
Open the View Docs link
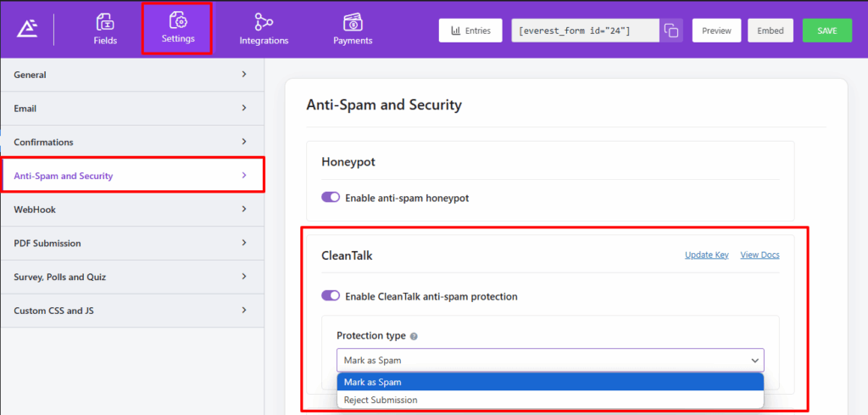click(759, 255)
